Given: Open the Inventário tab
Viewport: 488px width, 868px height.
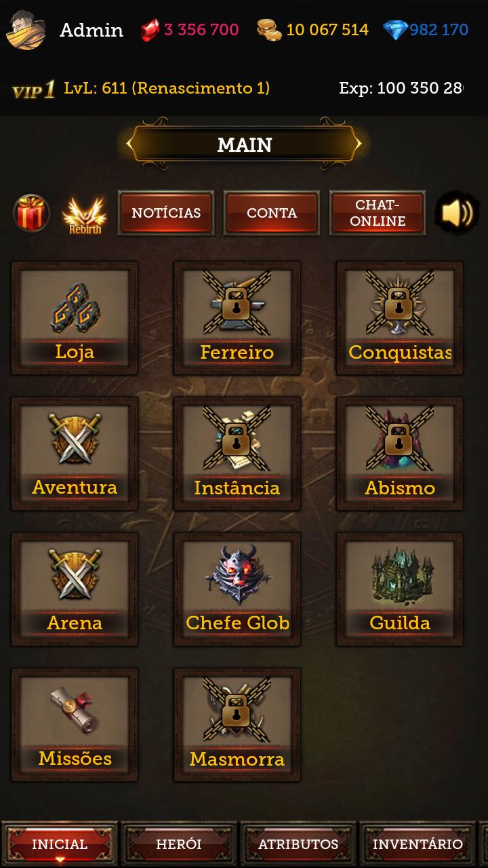Looking at the screenshot, I should click(x=418, y=844).
